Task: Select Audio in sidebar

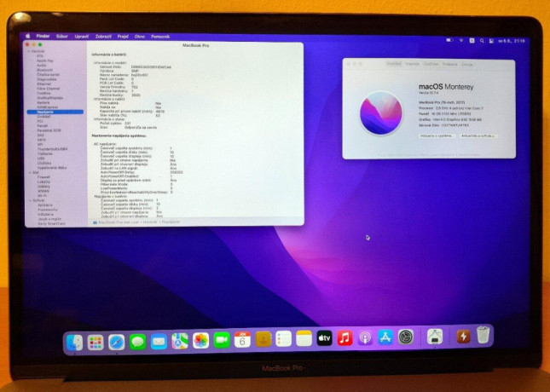Action: point(42,66)
